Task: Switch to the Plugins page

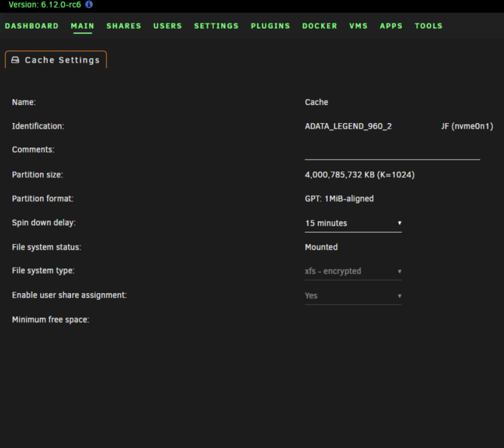Action: [x=271, y=26]
